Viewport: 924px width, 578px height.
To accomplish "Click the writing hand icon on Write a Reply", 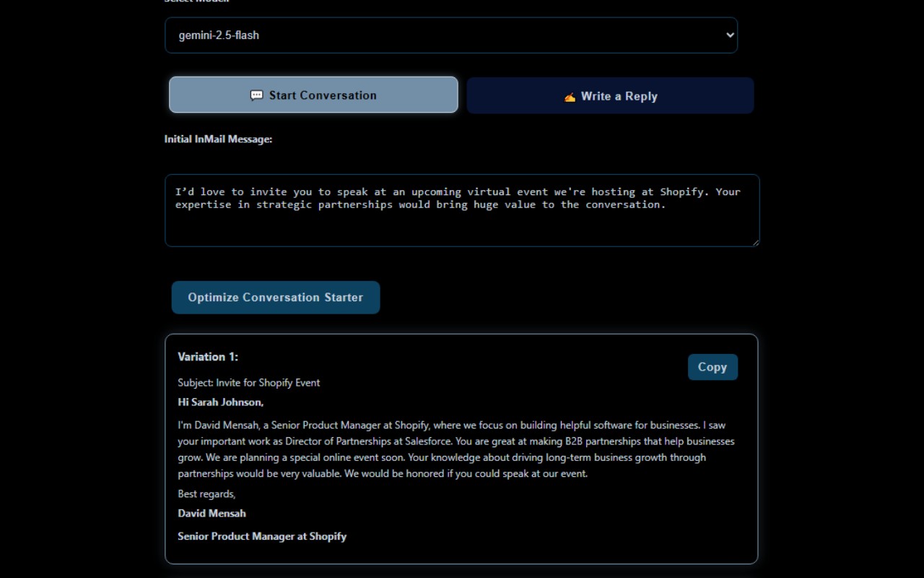I will (x=570, y=97).
